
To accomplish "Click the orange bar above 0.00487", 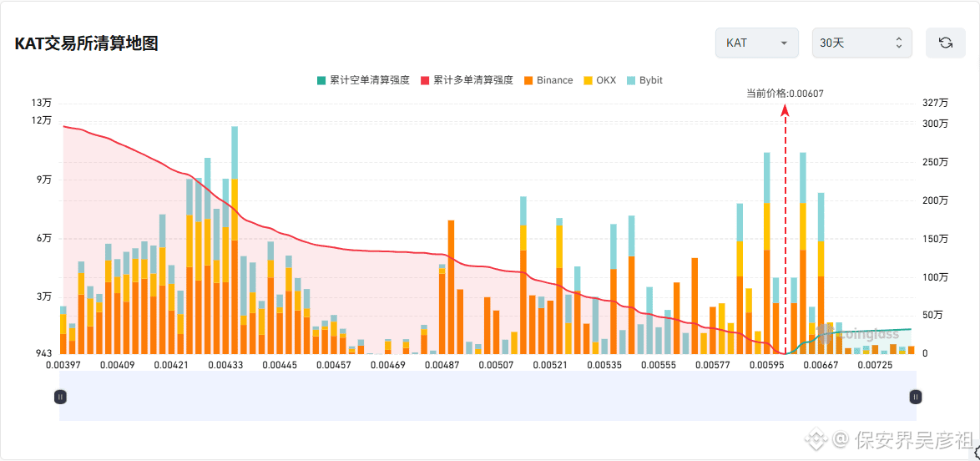I will (452, 287).
